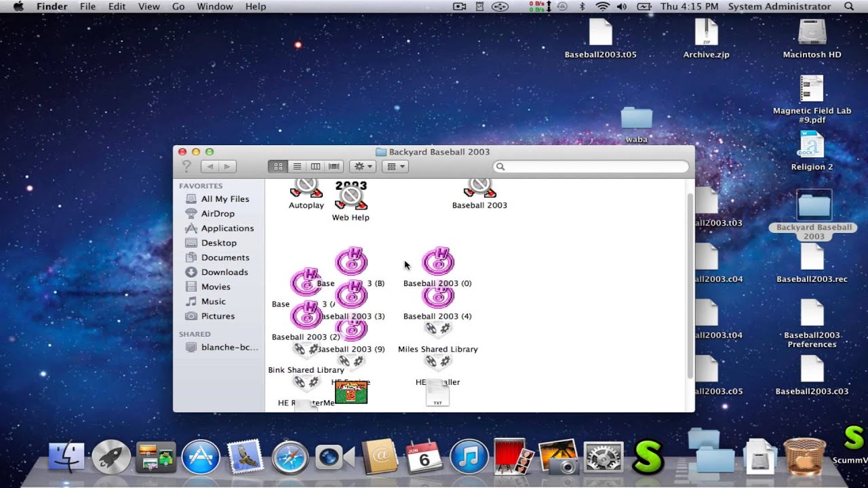Viewport: 868px width, 488px height.
Task: Switch Finder to Cover Flow view
Action: coord(334,166)
